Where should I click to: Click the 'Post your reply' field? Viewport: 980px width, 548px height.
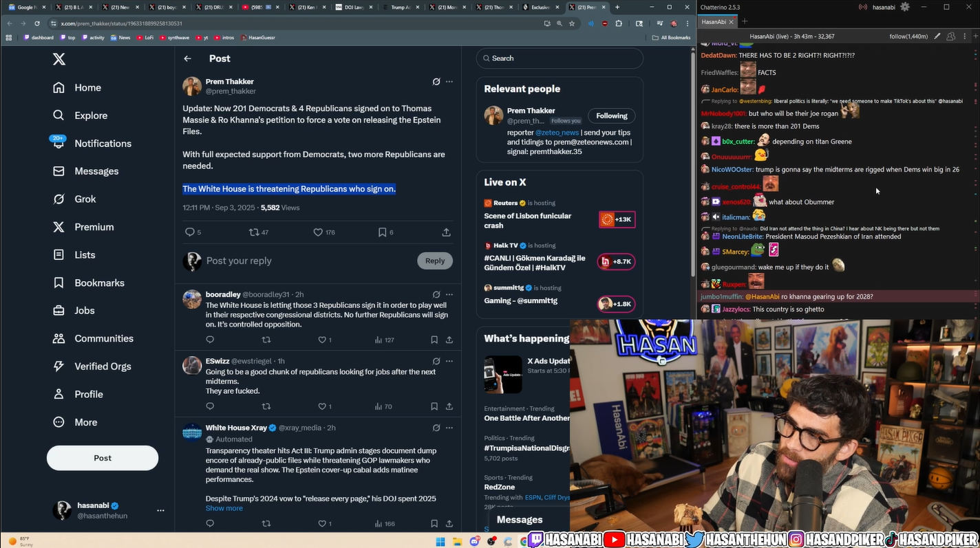click(x=308, y=261)
